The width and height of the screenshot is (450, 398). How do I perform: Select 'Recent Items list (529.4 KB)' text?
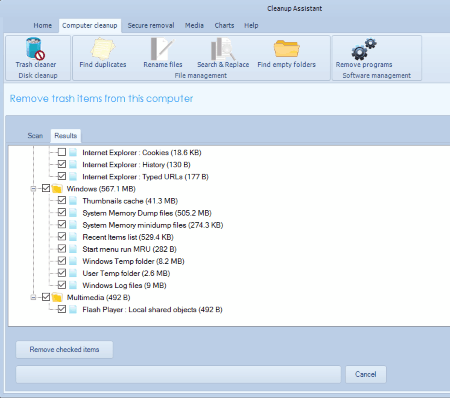(x=128, y=237)
